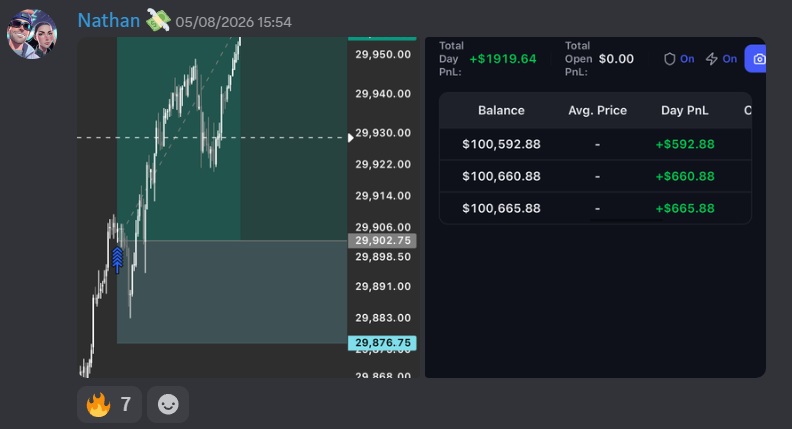Image resolution: width=792 pixels, height=429 pixels.
Task: Add a reaction with the smiley button
Action: coord(168,404)
